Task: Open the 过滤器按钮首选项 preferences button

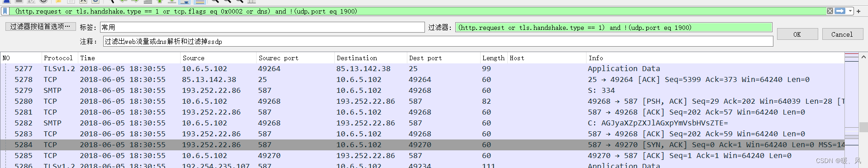Action: (x=40, y=27)
